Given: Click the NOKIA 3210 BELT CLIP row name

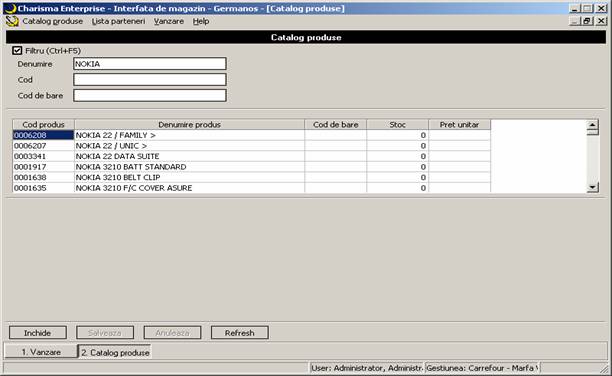Looking at the screenshot, I should click(118, 177).
